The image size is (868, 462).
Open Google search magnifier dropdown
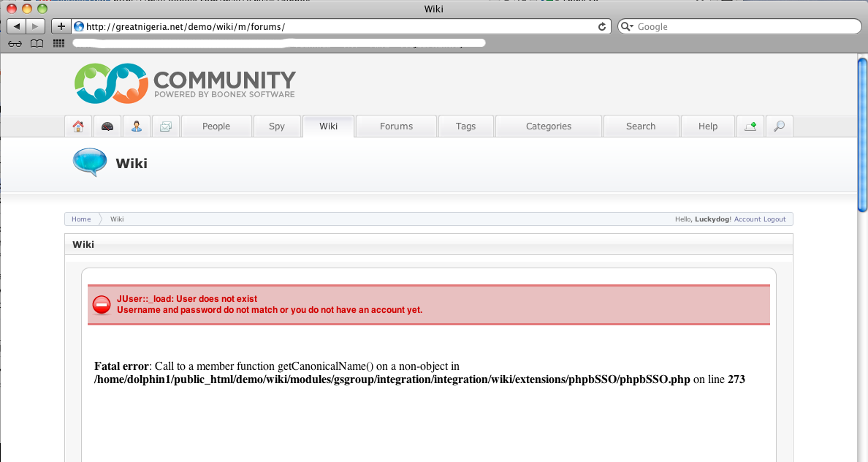click(627, 26)
